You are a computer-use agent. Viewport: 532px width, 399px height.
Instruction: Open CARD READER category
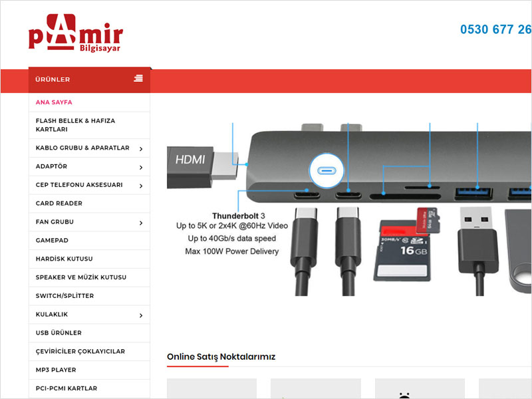tap(59, 203)
